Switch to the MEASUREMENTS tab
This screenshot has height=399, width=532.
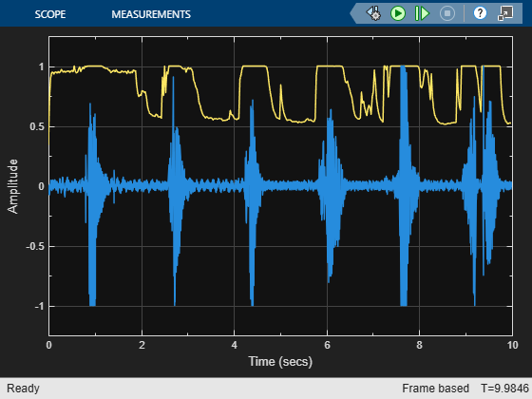151,14
